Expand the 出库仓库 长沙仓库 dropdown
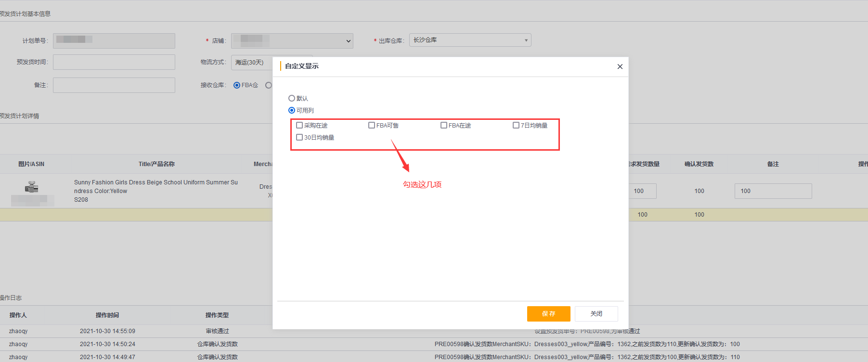Screen dimensions: 868x362 click(x=470, y=40)
